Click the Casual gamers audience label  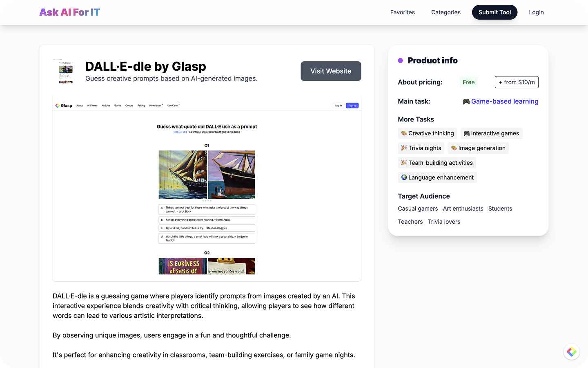(x=418, y=209)
